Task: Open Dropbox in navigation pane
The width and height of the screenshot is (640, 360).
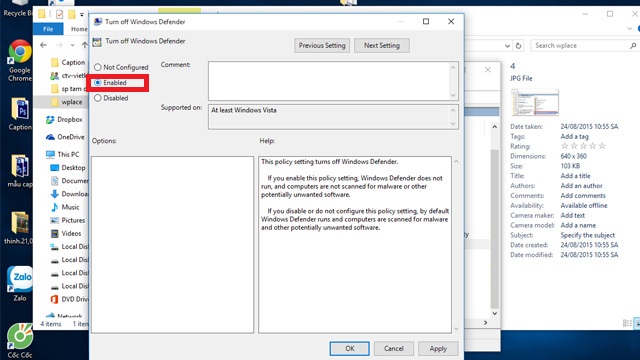Action: tap(64, 119)
